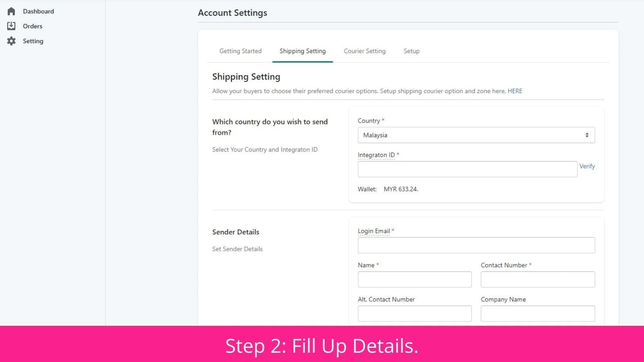Open the Courier Setting tab
This screenshot has width=644, height=362.
pos(364,51)
